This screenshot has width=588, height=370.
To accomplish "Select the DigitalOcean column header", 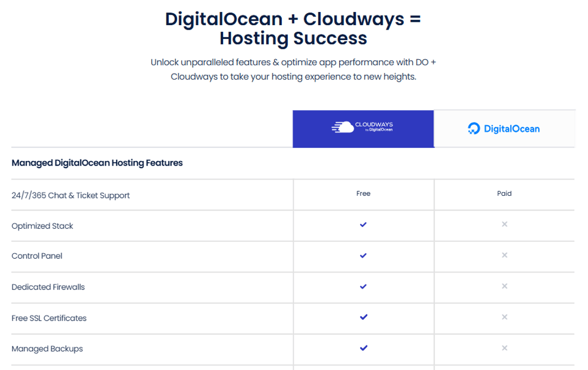I will point(505,129).
